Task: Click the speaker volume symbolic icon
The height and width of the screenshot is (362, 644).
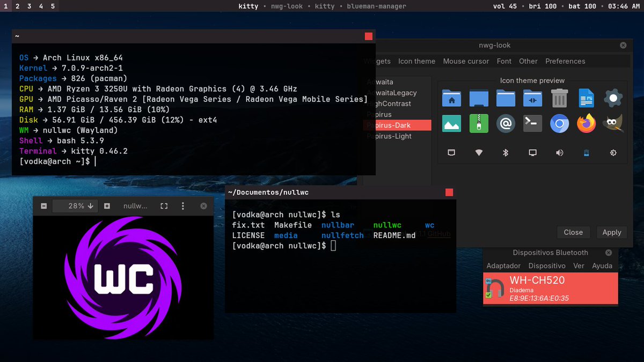Action: (x=559, y=153)
